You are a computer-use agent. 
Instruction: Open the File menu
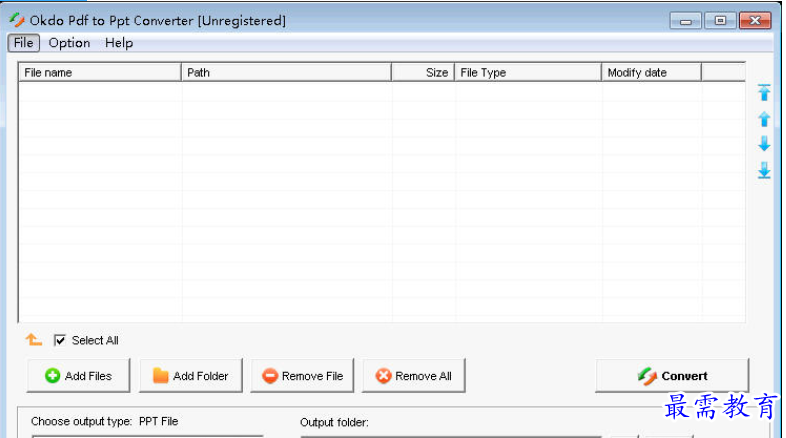24,43
